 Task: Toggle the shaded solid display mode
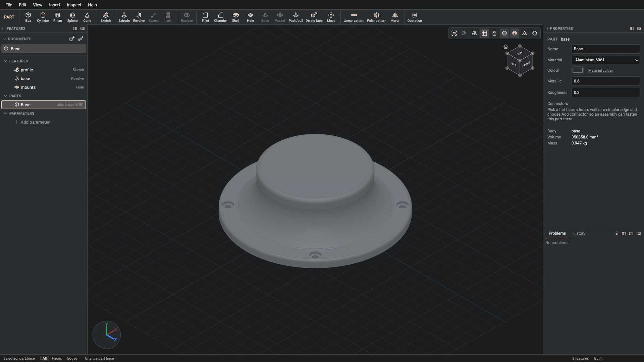pos(504,33)
